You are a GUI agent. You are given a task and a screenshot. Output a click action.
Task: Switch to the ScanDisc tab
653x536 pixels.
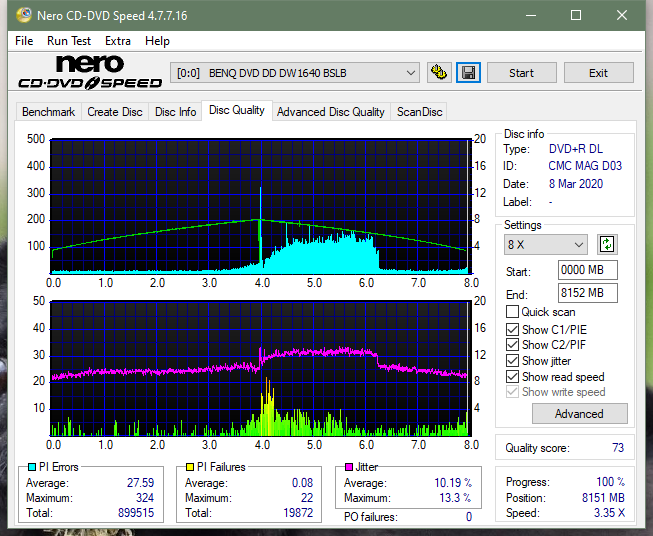click(419, 112)
